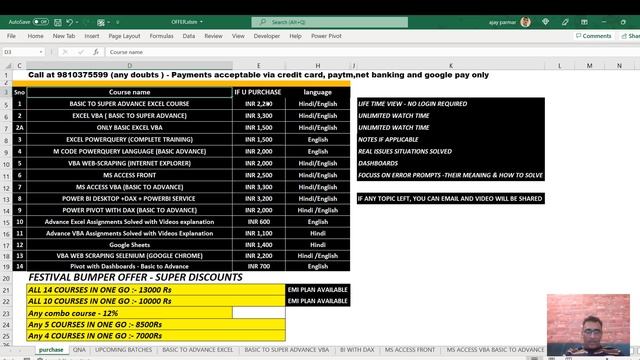Select cell BASIC TO SUPER ADVANCE EXCEL COURSE
The width and height of the screenshot is (640, 360).
click(x=129, y=104)
